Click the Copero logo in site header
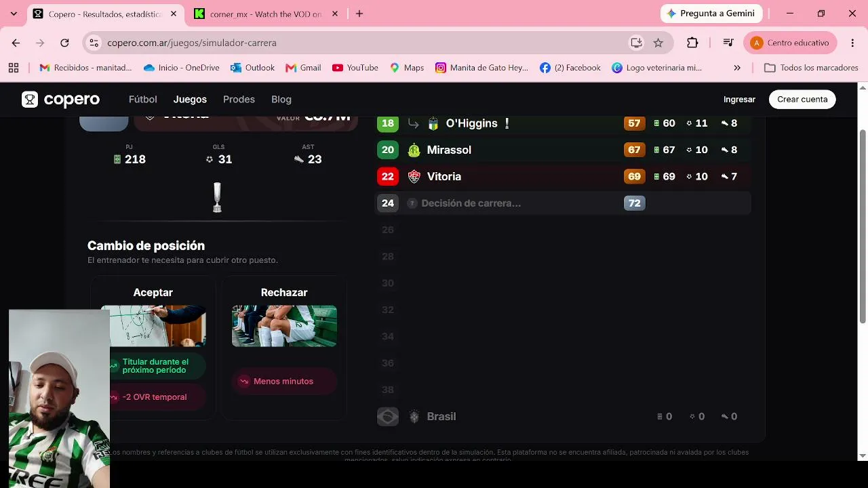Image resolution: width=868 pixels, height=488 pixels. click(60, 100)
